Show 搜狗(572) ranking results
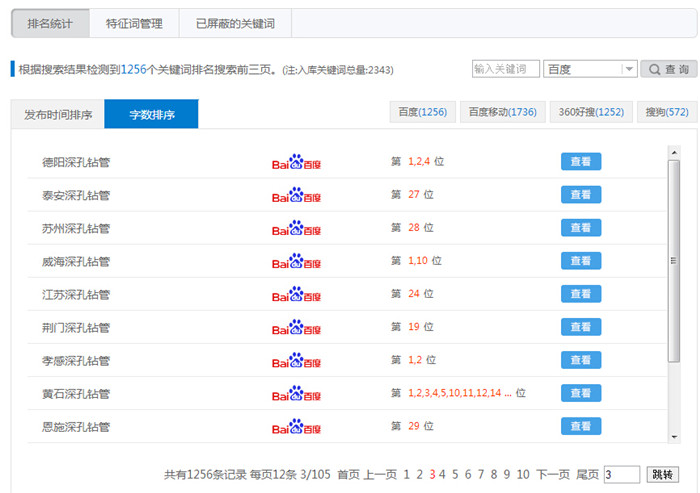This screenshot has width=700, height=493. pos(667,112)
